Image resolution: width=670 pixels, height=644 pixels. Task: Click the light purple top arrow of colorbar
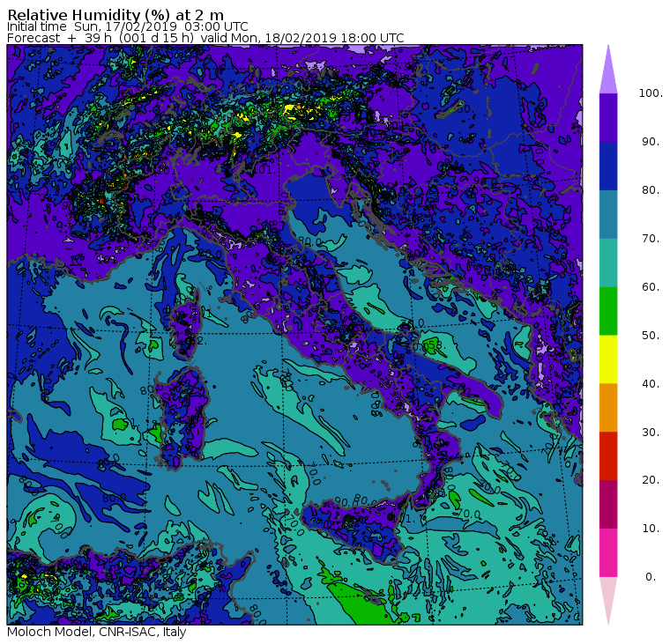[x=608, y=72]
